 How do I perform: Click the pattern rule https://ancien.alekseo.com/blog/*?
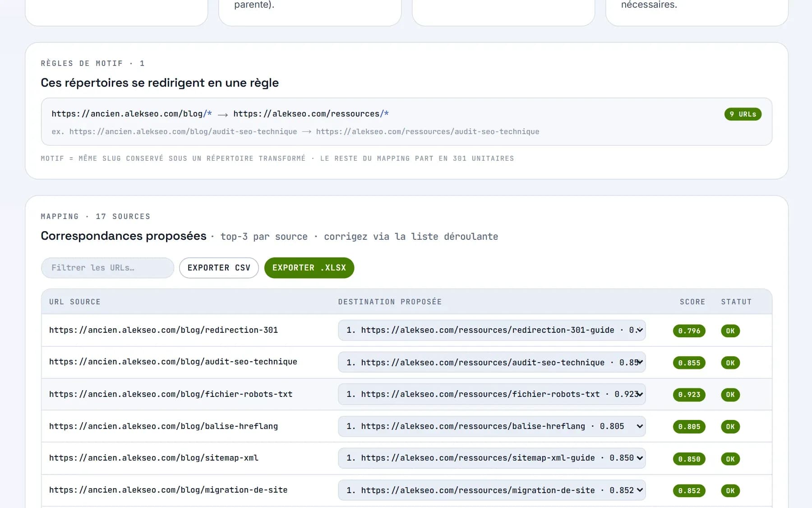coord(132,114)
